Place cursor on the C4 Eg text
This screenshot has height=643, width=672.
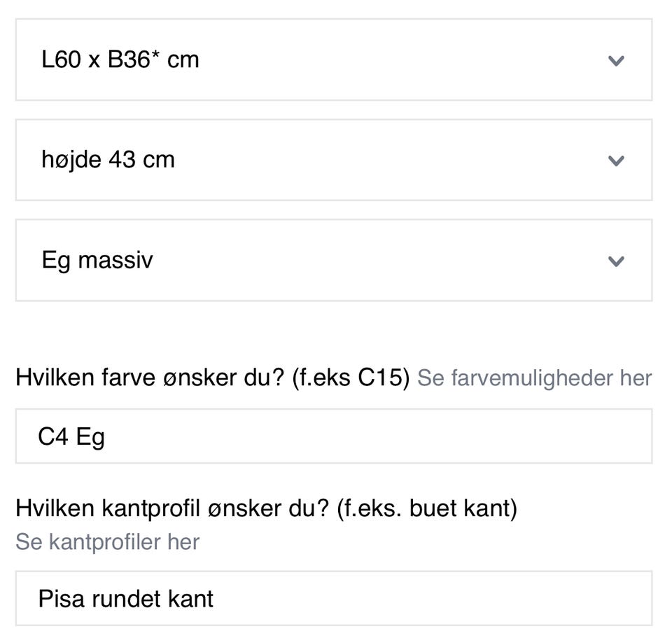[71, 437]
